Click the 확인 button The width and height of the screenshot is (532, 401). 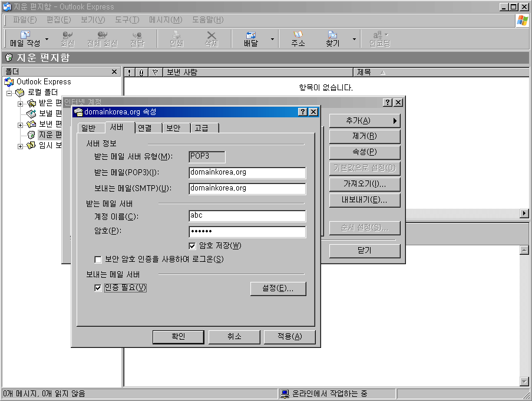pos(179,337)
